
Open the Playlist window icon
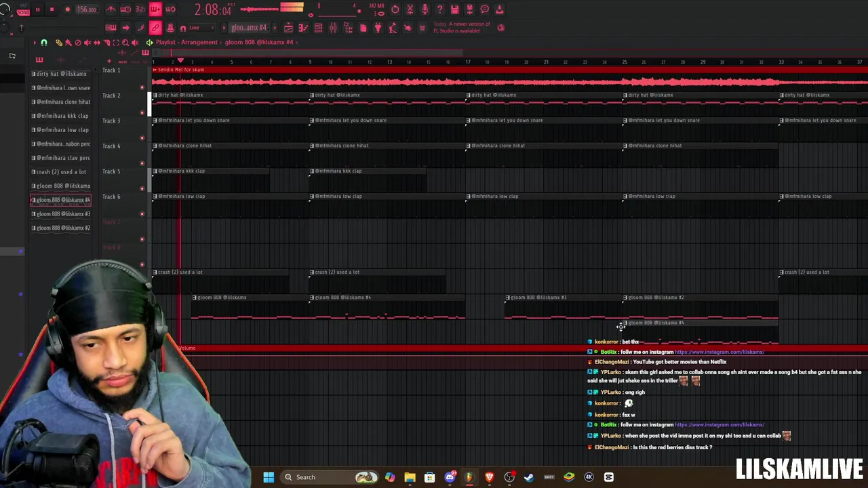(x=288, y=28)
